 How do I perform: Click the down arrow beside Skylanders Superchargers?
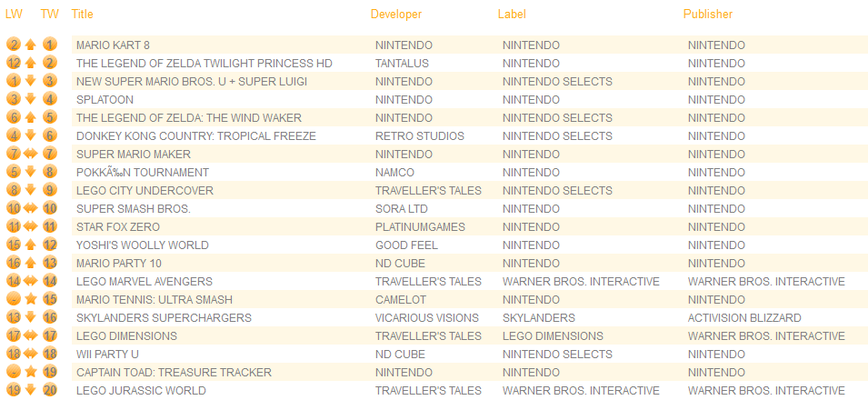click(x=31, y=317)
